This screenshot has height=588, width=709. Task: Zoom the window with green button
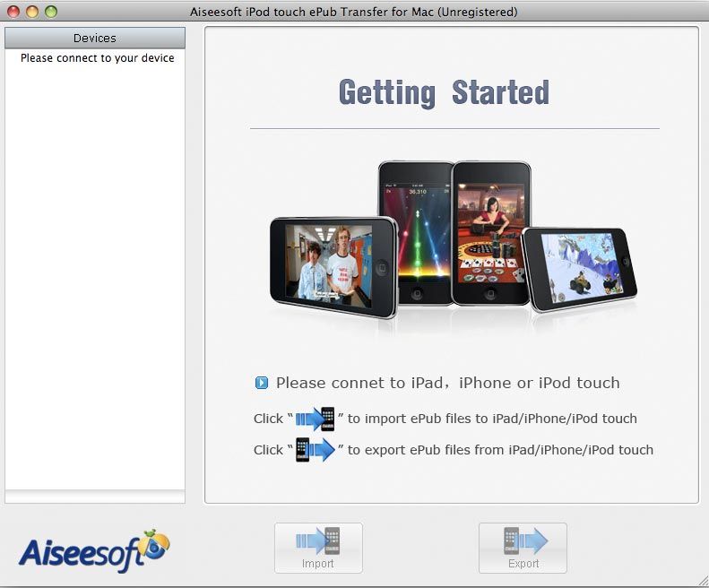51,12
